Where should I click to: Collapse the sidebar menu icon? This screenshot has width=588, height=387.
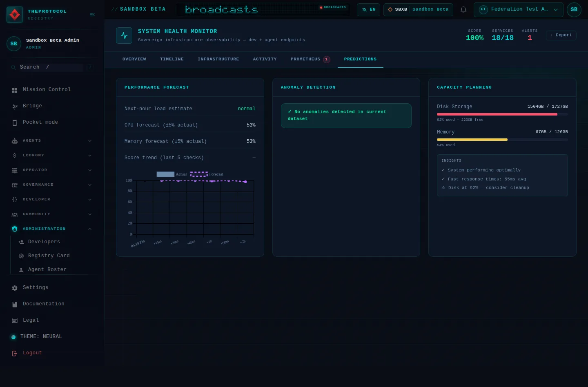92,15
